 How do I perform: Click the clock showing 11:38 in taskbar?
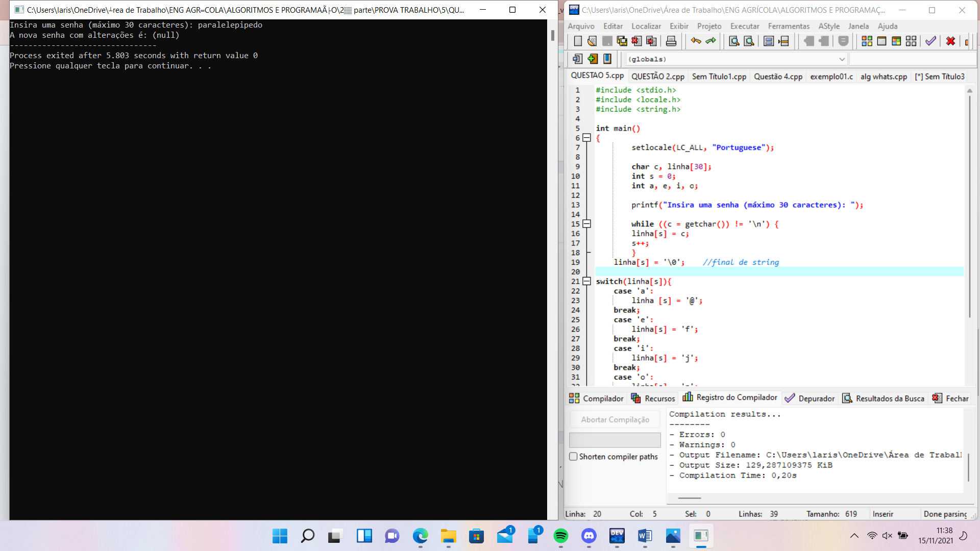tap(936, 536)
